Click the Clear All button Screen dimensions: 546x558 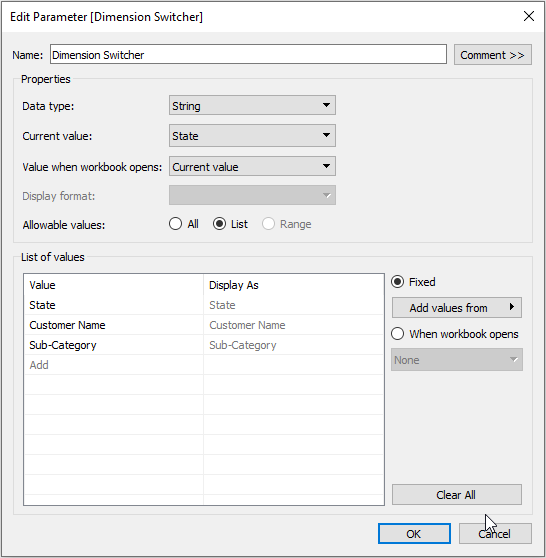tap(457, 495)
